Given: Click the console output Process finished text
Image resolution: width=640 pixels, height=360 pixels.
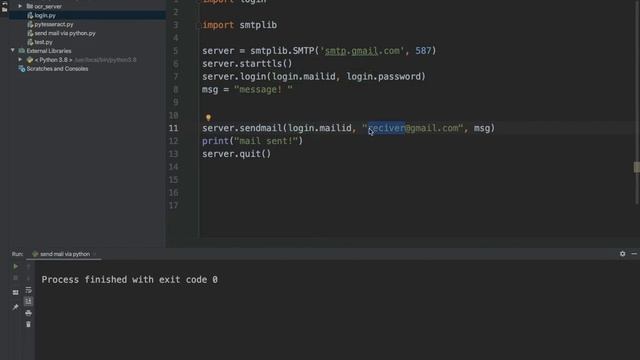Looking at the screenshot, I should (x=129, y=280).
